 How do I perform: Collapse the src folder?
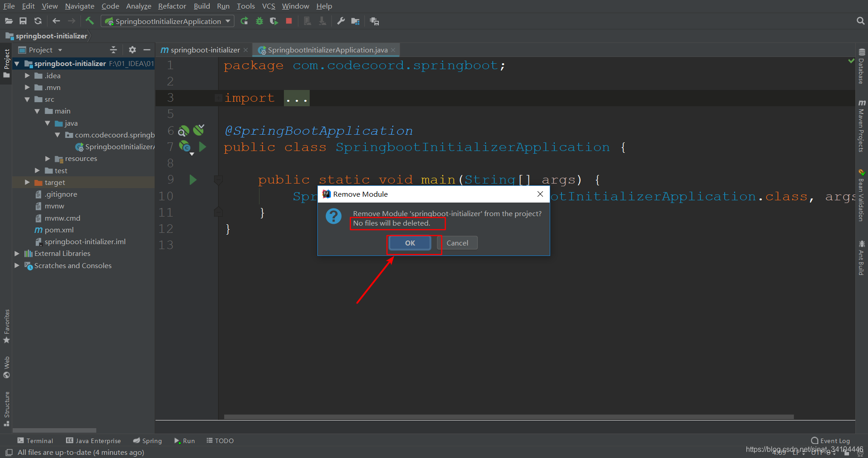tap(27, 99)
